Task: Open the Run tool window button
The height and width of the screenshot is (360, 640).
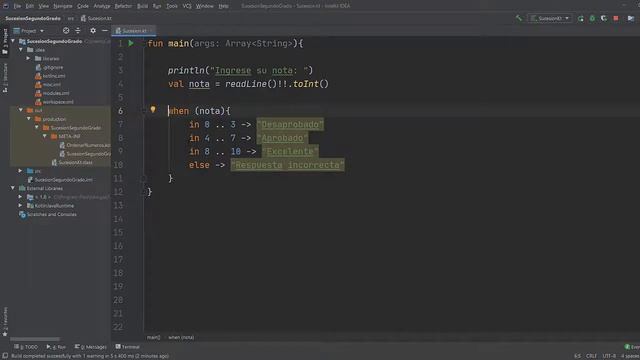Action: (56, 347)
